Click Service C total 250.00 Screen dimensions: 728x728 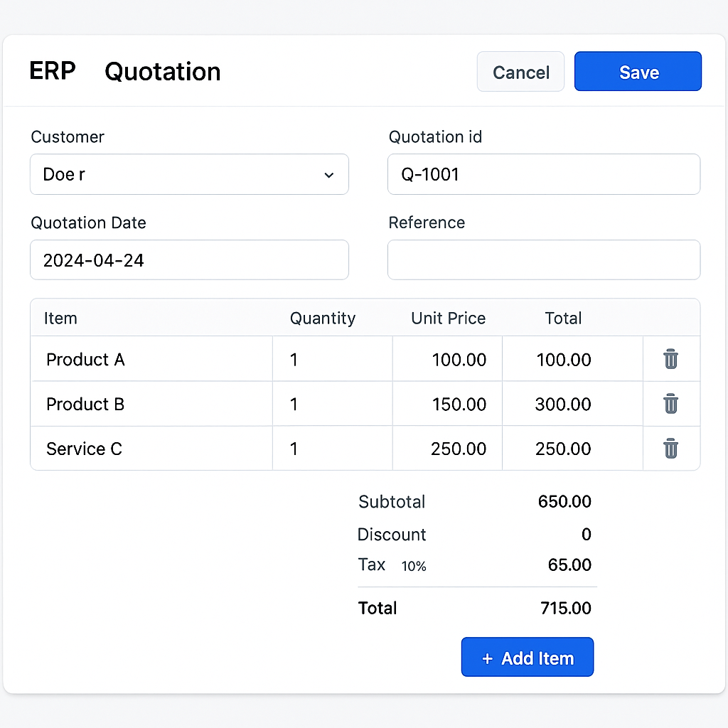point(563,449)
